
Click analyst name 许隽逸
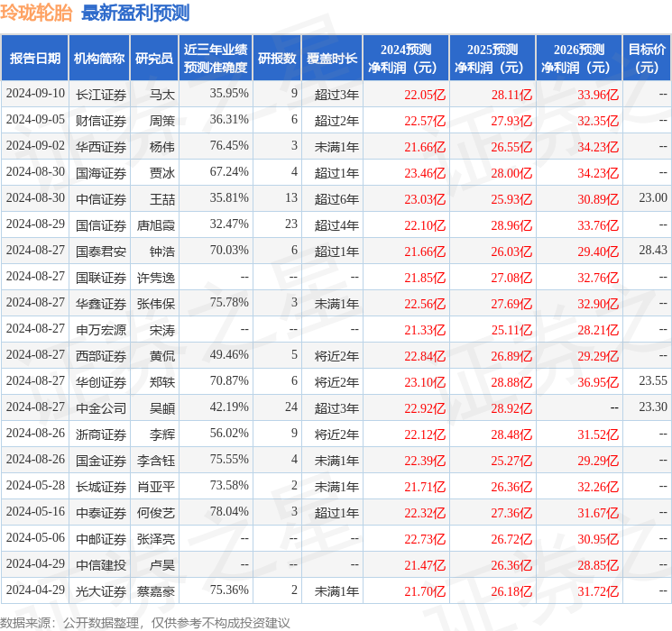click(155, 278)
